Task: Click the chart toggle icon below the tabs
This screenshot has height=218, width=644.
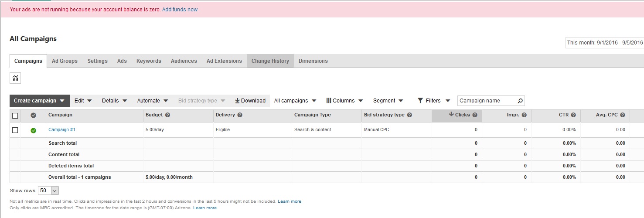Action: [15, 78]
